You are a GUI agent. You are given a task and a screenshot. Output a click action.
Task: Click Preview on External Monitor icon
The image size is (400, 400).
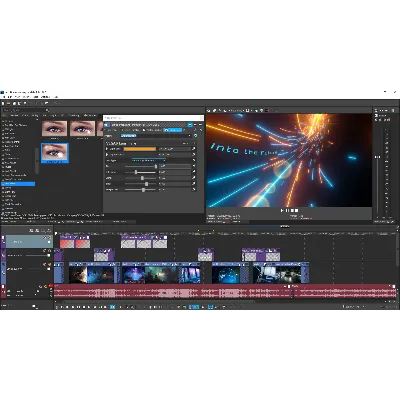click(214, 110)
